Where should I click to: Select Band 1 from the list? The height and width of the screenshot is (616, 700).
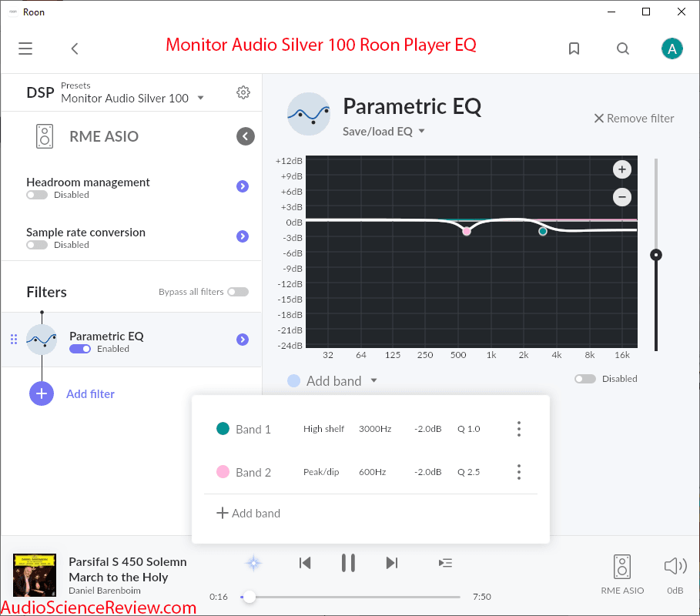(253, 430)
